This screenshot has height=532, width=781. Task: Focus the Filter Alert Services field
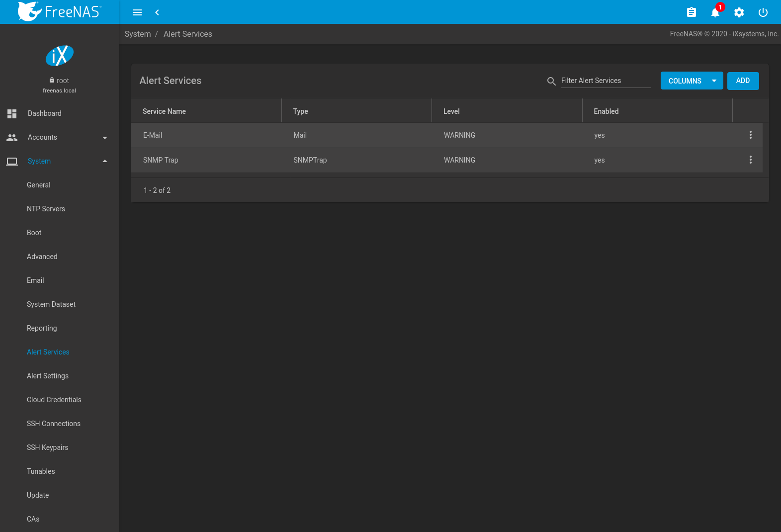[605, 81]
